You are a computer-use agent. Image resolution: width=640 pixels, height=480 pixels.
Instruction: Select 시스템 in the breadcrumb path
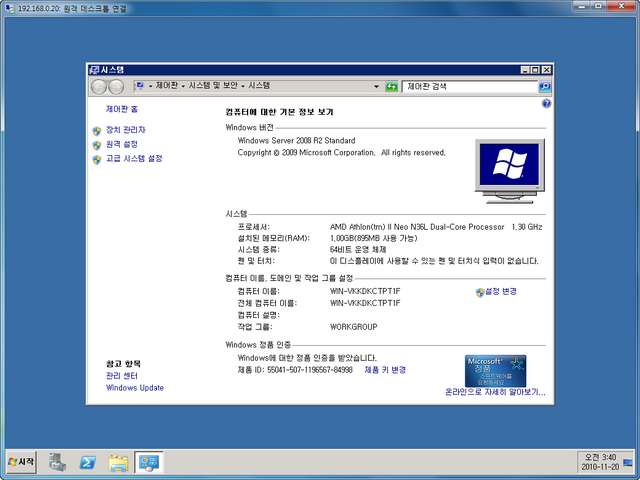click(259, 86)
